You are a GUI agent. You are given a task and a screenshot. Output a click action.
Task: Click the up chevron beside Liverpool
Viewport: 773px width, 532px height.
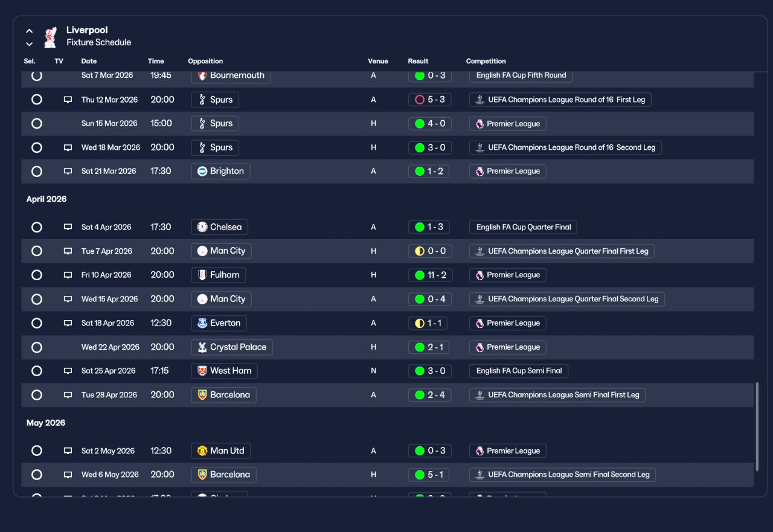pos(29,31)
